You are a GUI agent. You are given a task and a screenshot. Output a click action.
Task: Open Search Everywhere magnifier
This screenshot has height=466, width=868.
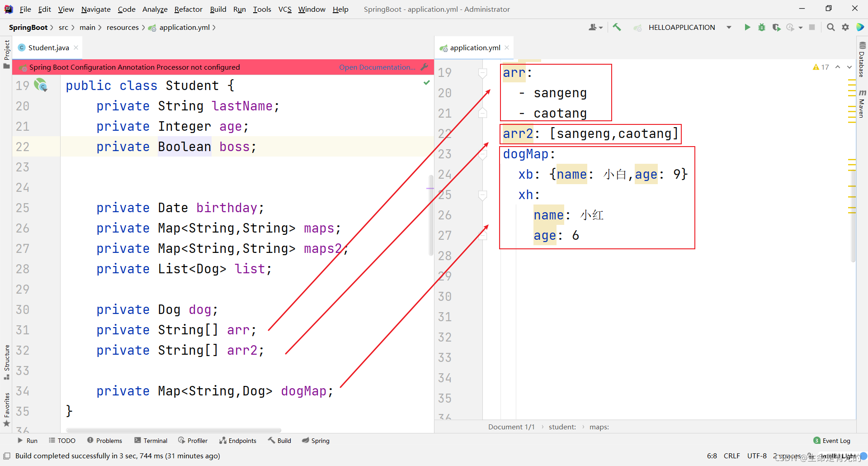tap(830, 28)
